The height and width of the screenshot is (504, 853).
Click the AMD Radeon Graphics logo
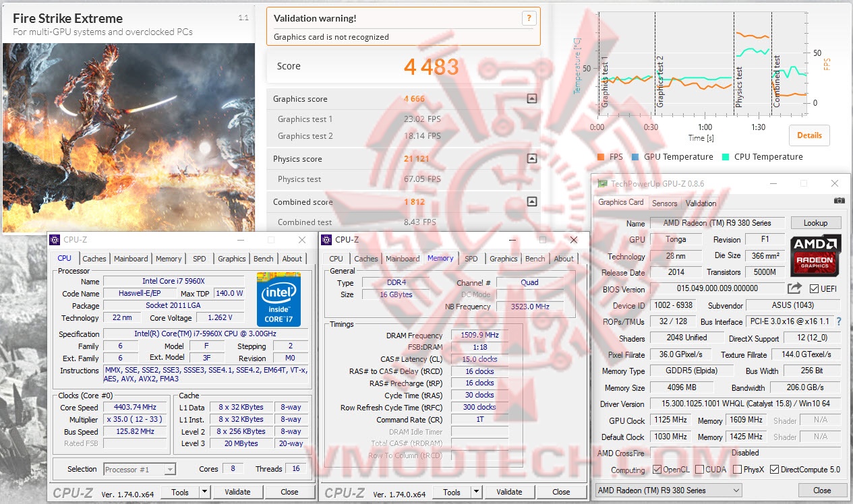pos(815,255)
